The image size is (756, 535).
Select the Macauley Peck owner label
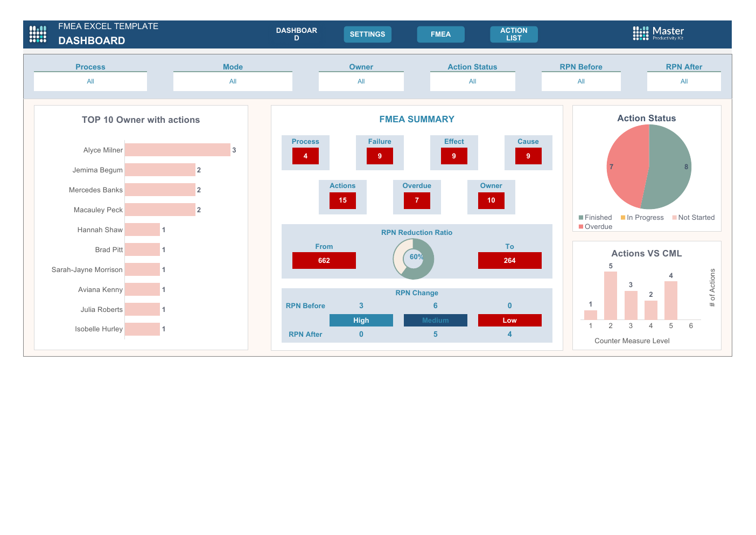coord(98,210)
